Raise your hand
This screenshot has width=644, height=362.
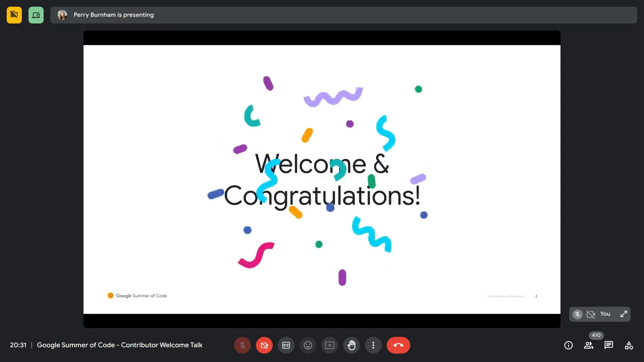point(352,345)
